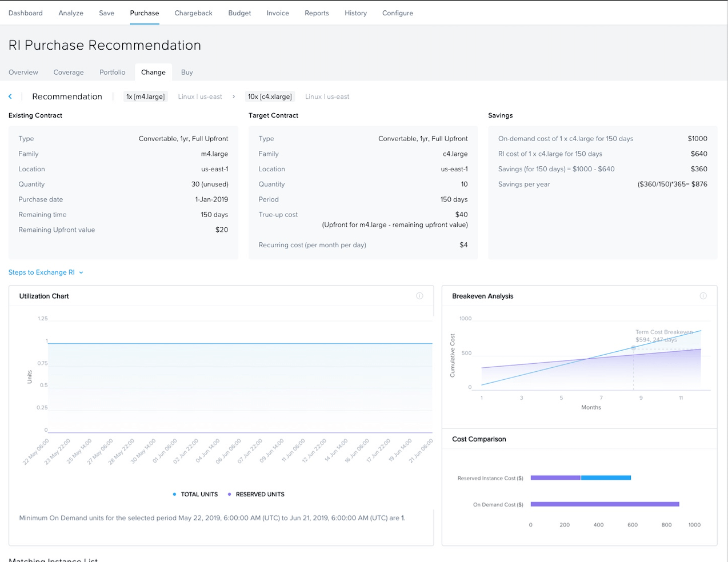Image resolution: width=728 pixels, height=562 pixels.
Task: Open Utilization Chart info icon
Action: tap(419, 296)
